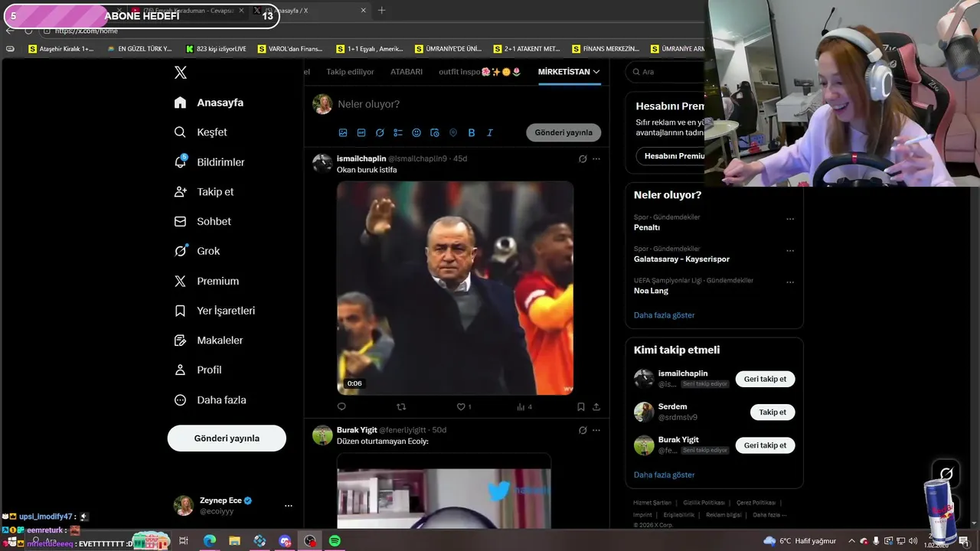This screenshot has height=551, width=980.
Task: Share ismailchaplin post
Action: pos(596,407)
